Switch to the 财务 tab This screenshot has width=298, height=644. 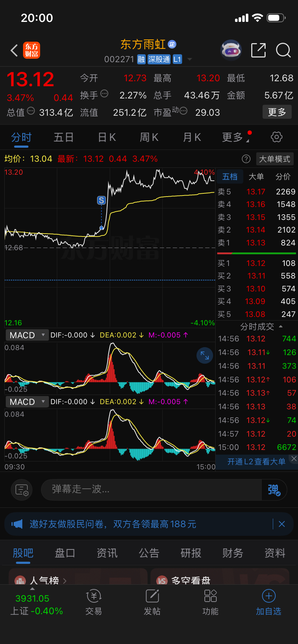click(233, 553)
